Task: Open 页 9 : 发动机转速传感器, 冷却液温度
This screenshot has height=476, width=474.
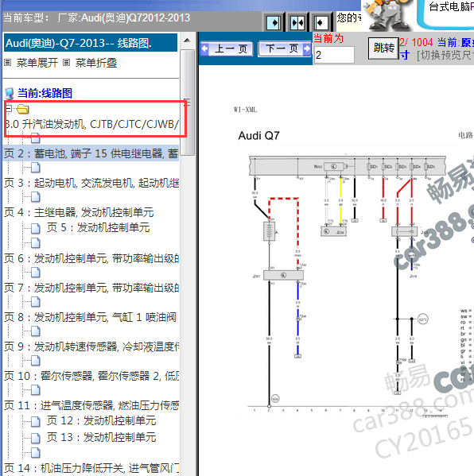Action: (x=91, y=346)
